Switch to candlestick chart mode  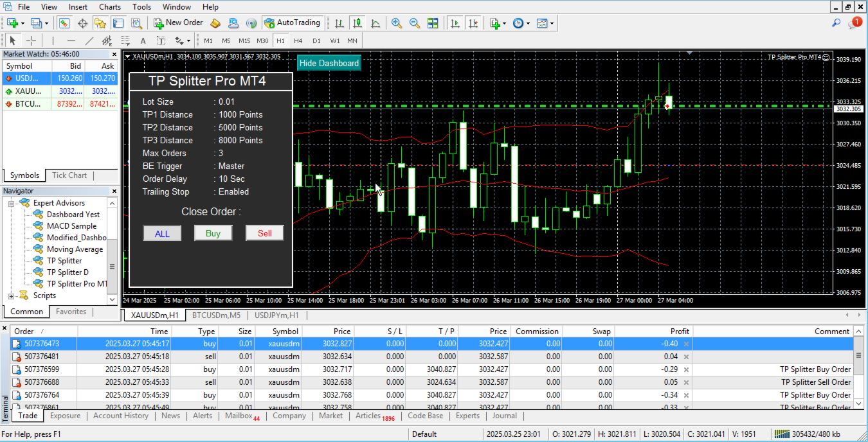point(357,23)
